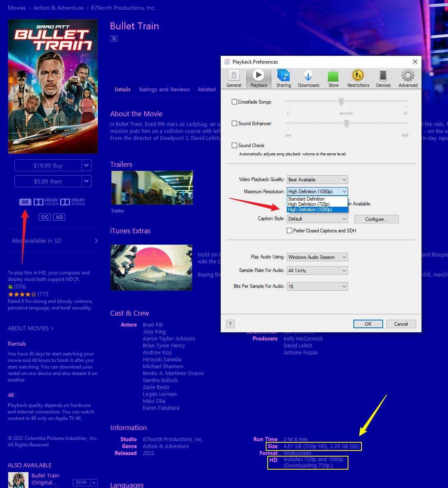Click the Configure... button
This screenshot has width=448, height=488.
[376, 219]
